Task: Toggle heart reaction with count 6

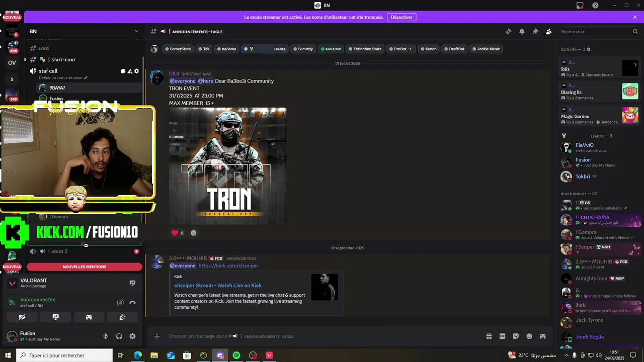Action: pyautogui.click(x=178, y=233)
